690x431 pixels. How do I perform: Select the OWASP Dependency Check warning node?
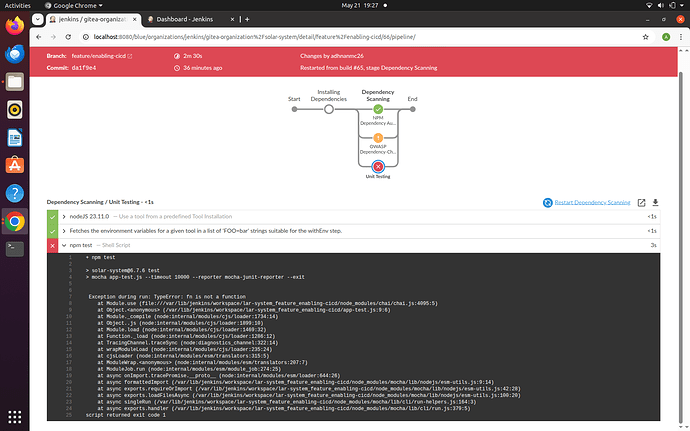(378, 138)
